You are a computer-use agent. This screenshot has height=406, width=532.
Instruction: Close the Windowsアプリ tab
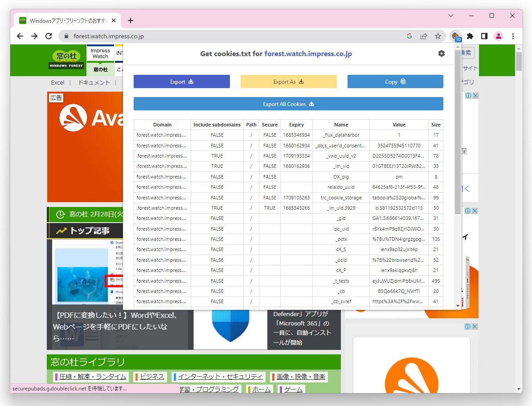coord(114,20)
